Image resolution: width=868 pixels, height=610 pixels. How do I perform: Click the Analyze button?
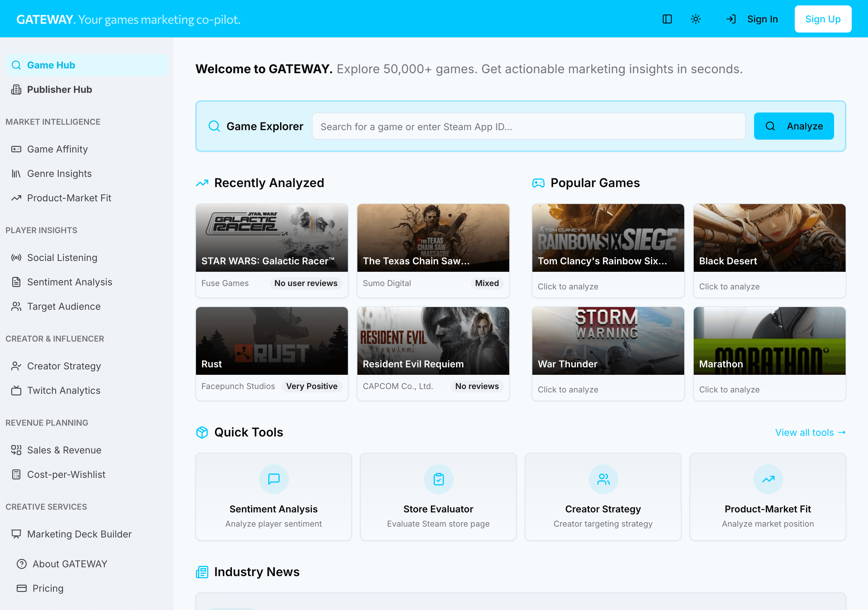tap(794, 126)
